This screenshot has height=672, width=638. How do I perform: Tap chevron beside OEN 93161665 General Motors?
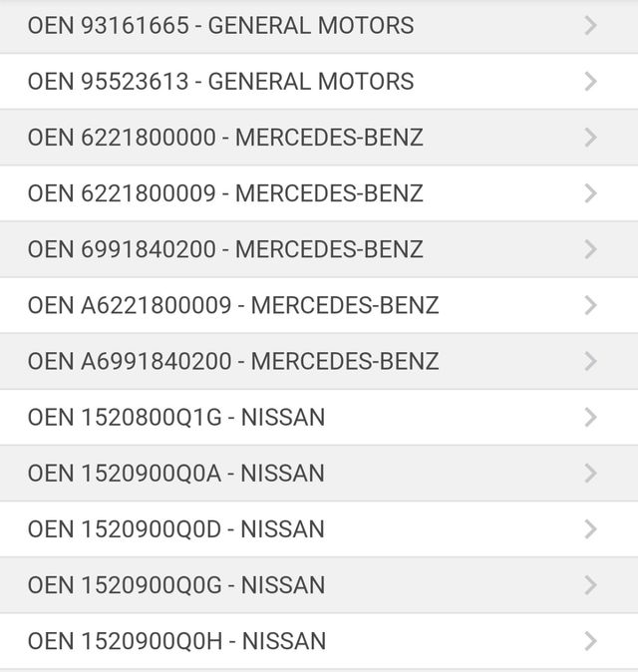pos(591,25)
